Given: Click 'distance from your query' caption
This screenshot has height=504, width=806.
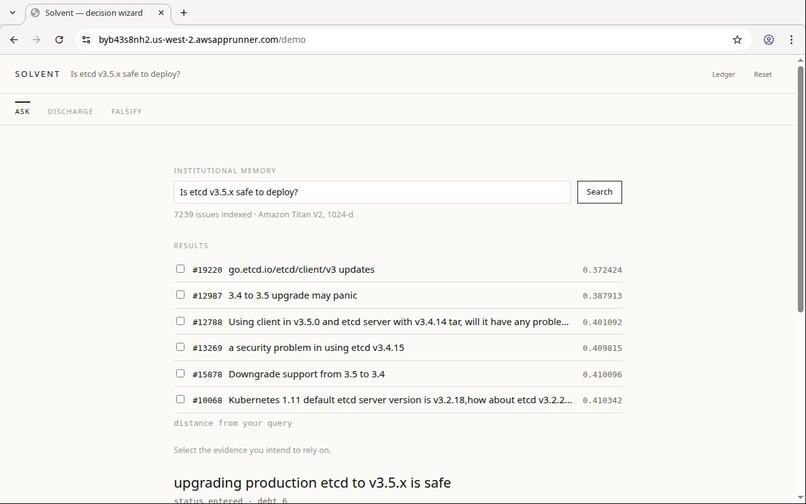Looking at the screenshot, I should [x=233, y=423].
